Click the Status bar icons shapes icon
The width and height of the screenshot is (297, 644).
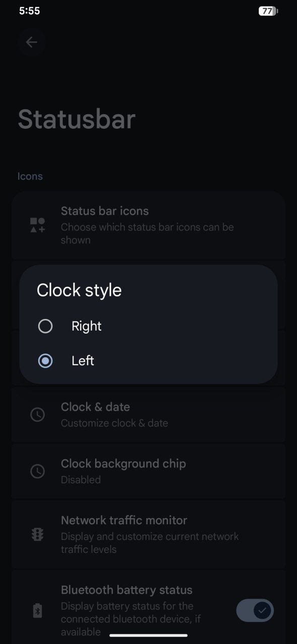tap(38, 225)
